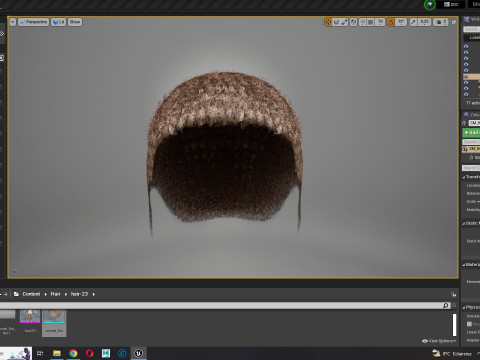480x360 pixels.
Task: Click the World Outliner panel icon
Action: (x=467, y=19)
